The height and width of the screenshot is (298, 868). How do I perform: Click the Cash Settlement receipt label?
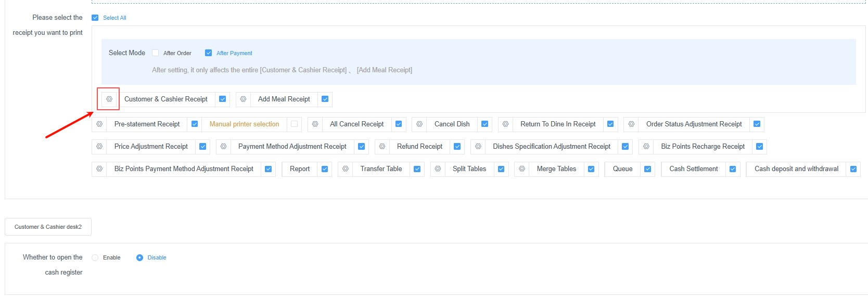(x=693, y=169)
